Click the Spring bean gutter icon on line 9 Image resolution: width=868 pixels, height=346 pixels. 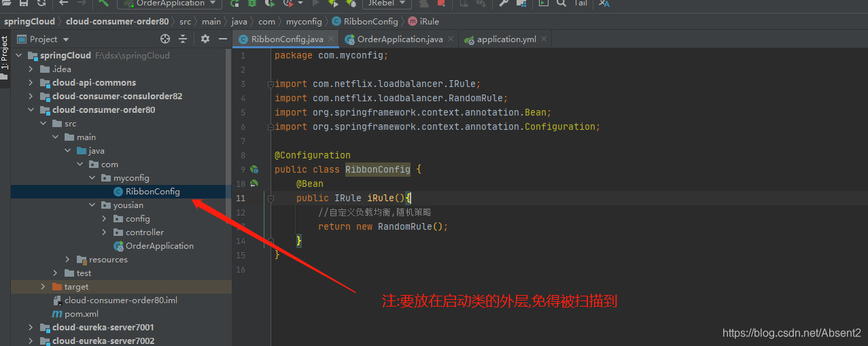point(254,169)
